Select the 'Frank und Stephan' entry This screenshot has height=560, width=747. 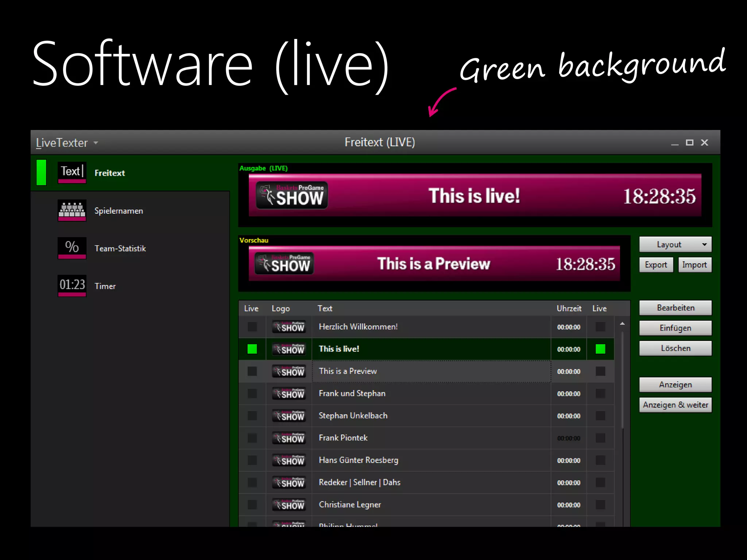[x=431, y=393]
